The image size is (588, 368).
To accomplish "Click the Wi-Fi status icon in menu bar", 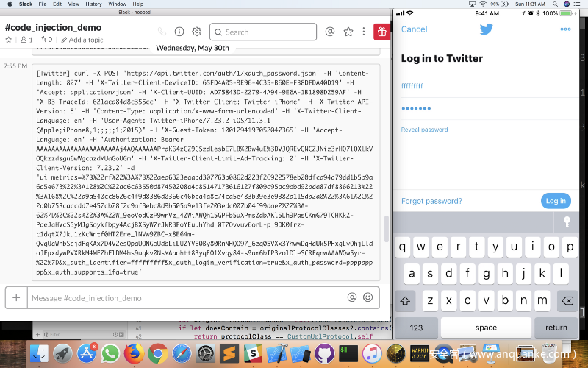I will coord(483,4).
